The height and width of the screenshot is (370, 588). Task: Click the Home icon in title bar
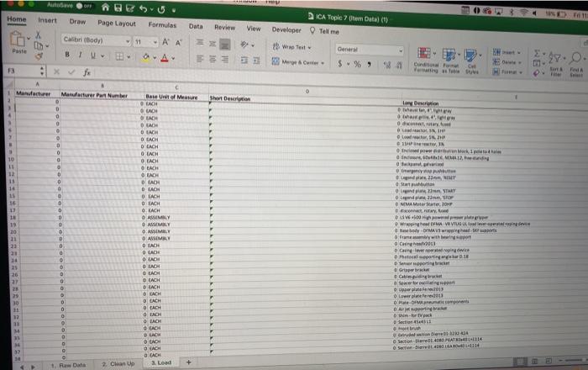pyautogui.click(x=105, y=7)
